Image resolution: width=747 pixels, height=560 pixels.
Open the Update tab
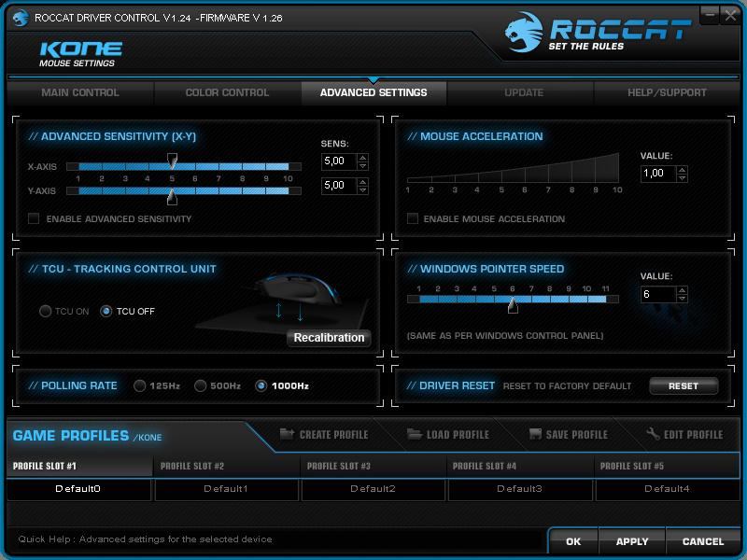coord(524,92)
